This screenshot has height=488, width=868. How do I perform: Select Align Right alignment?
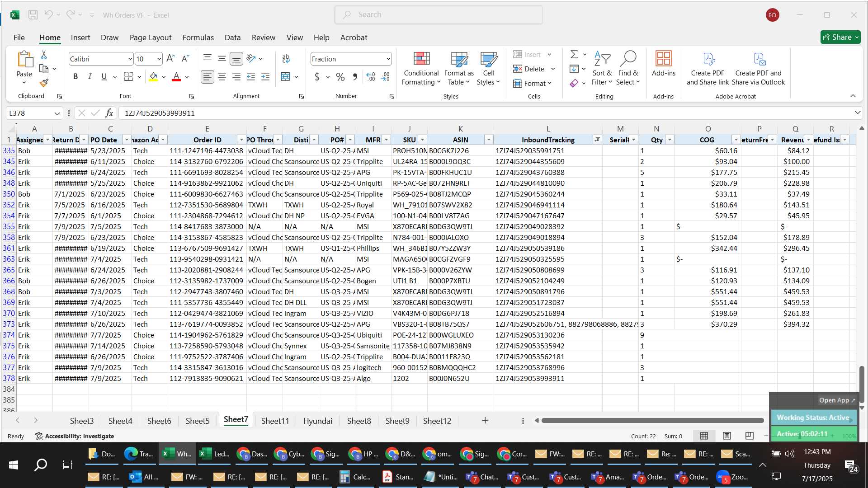click(x=236, y=77)
